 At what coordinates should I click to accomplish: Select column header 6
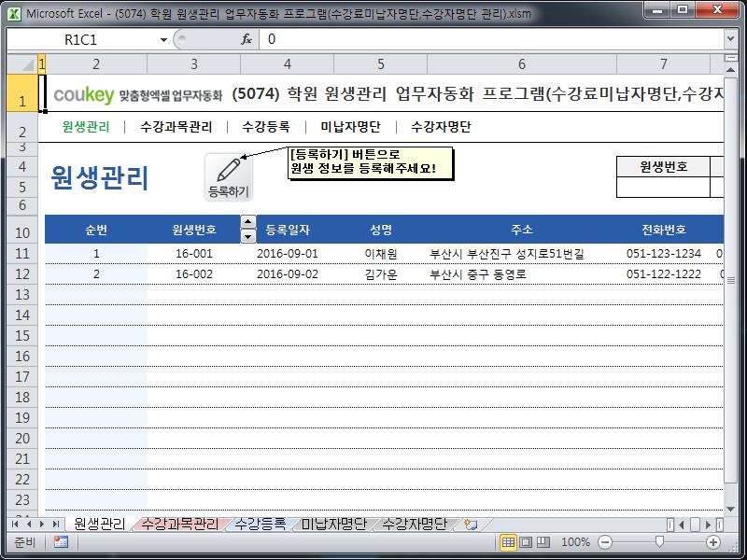click(522, 63)
